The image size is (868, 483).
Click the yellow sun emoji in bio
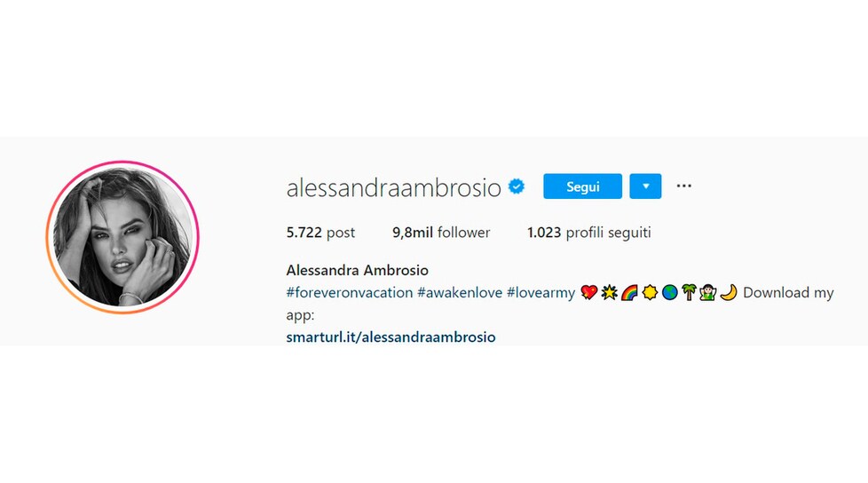pyautogui.click(x=650, y=292)
